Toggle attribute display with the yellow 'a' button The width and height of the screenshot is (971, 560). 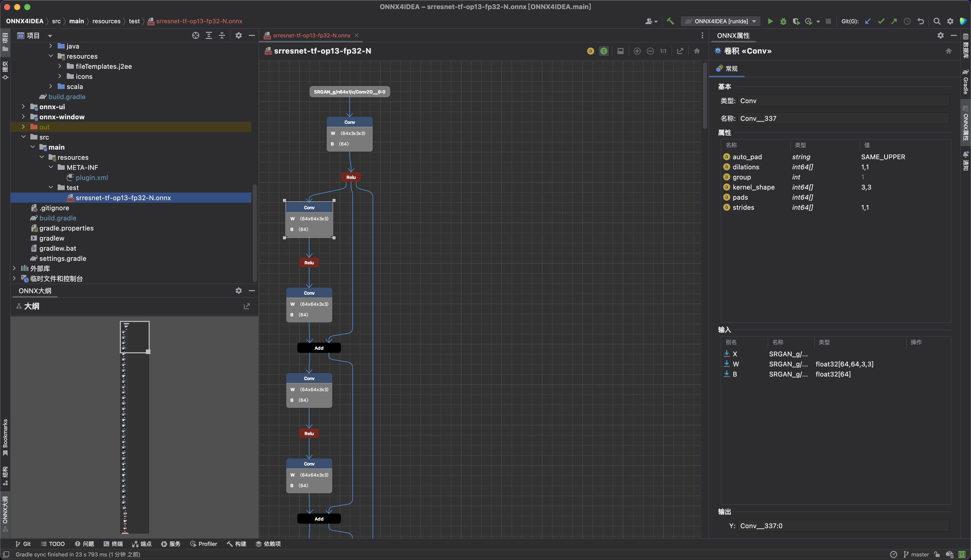coord(590,51)
